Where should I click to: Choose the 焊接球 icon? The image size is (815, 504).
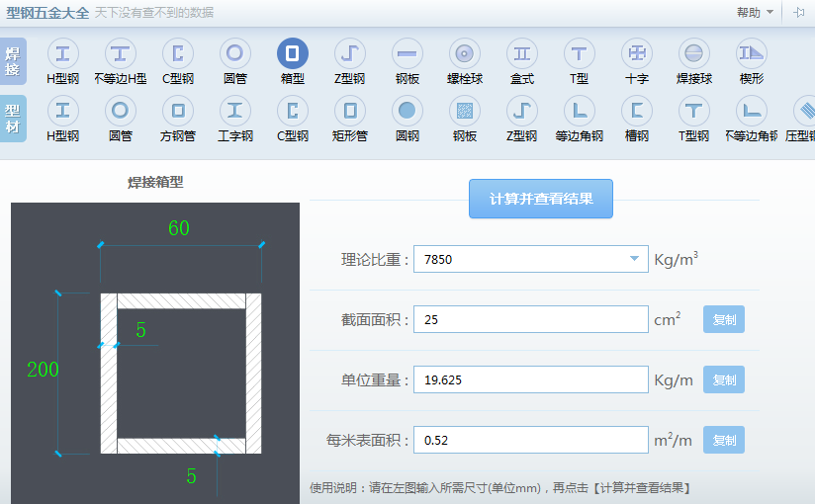[x=694, y=53]
